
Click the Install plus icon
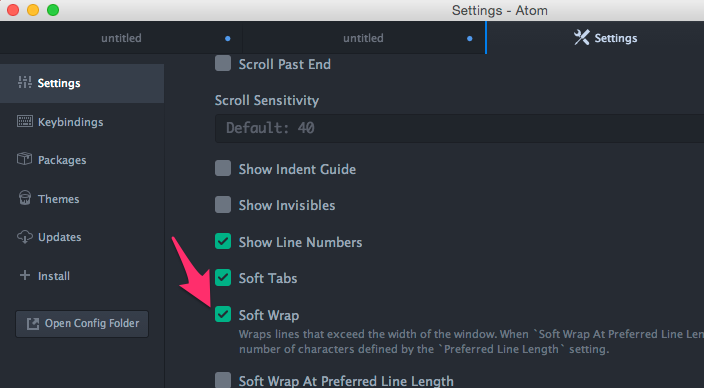[25, 275]
